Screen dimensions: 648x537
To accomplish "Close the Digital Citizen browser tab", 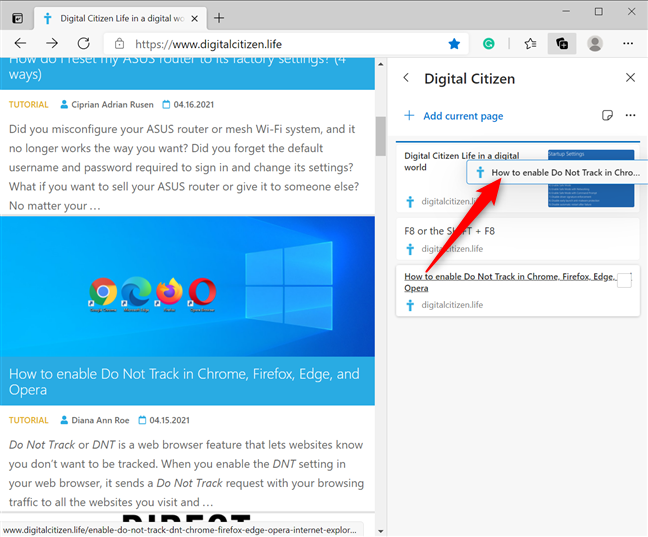I will 195,18.
